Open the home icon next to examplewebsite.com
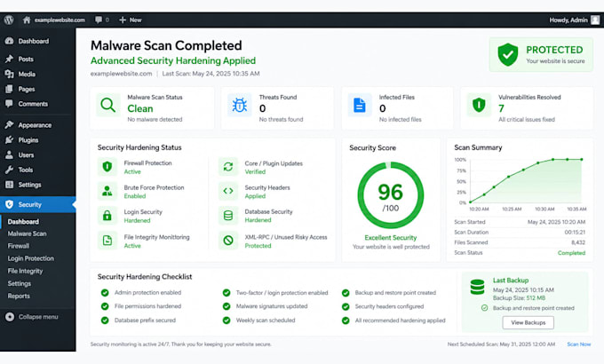 (x=26, y=20)
